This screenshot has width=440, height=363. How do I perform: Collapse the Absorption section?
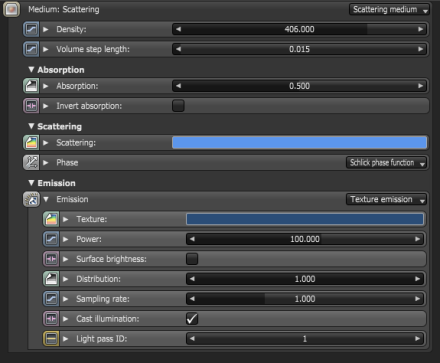pos(31,69)
